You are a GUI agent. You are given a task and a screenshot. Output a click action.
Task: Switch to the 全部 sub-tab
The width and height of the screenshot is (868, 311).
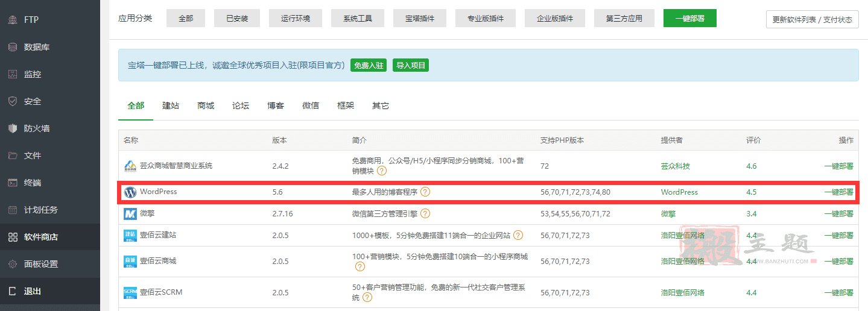tap(136, 105)
